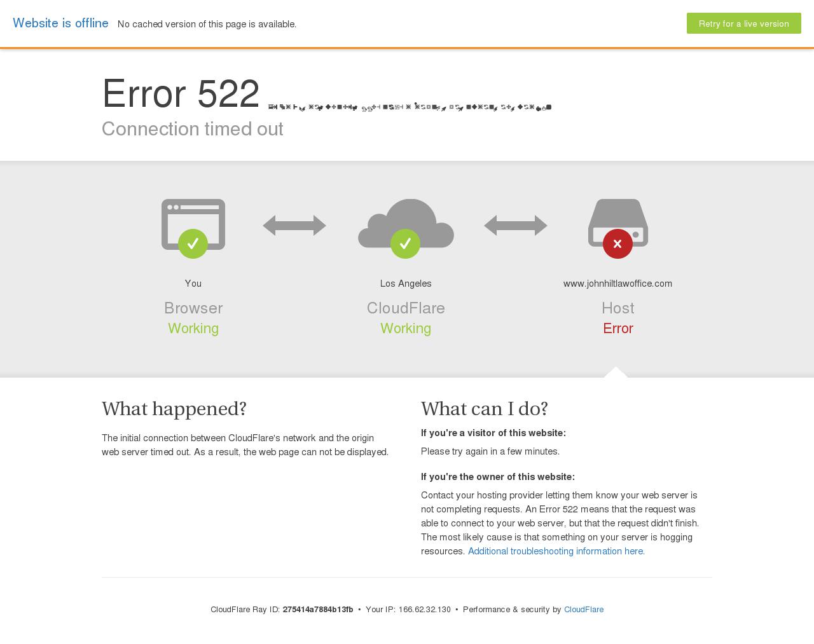The width and height of the screenshot is (814, 644).
Task: Retry for a live version
Action: coord(744,24)
